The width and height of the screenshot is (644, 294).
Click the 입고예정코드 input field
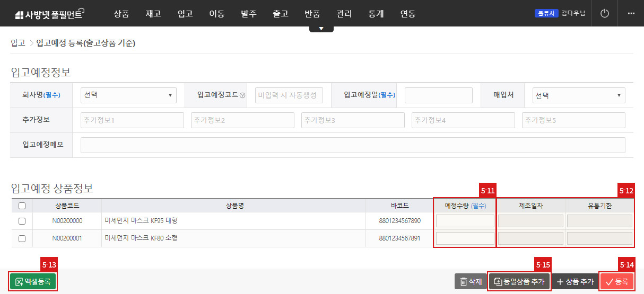[289, 95]
